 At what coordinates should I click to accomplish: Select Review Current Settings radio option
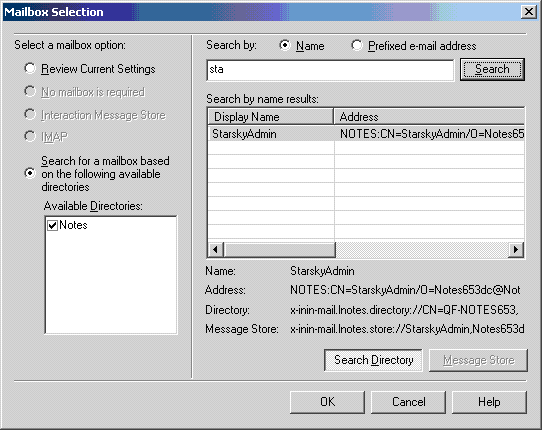click(30, 68)
